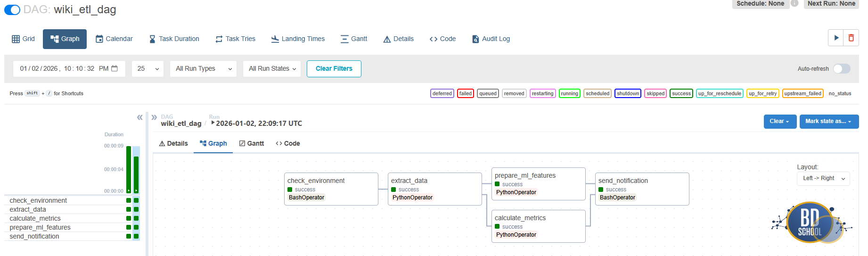Select the first run duration bar
This screenshot has width=868, height=256.
pos(129,170)
